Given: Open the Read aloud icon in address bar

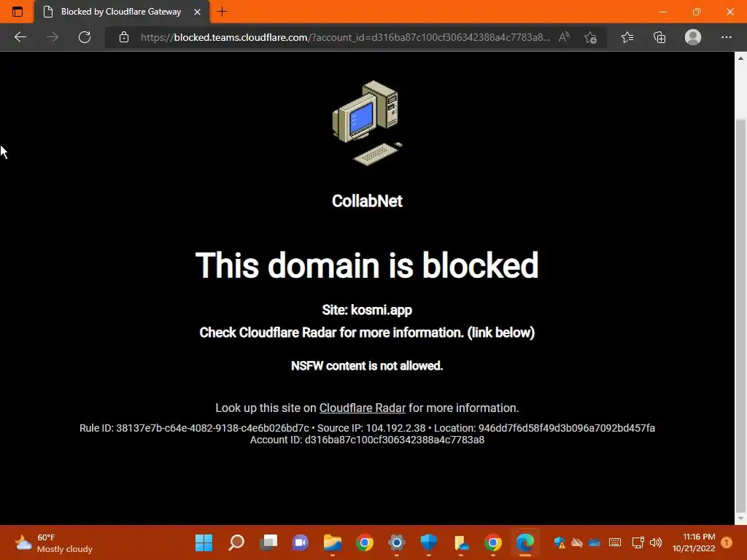Looking at the screenshot, I should (x=564, y=37).
